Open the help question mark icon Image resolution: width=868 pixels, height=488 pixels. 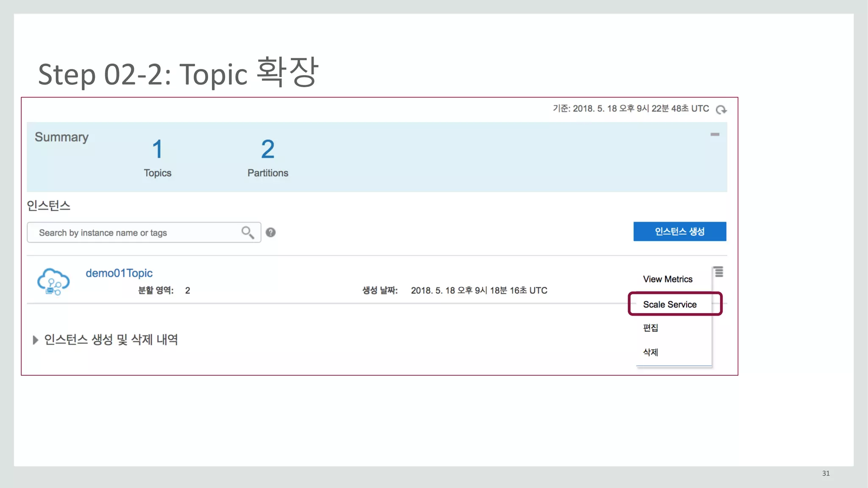pos(270,232)
